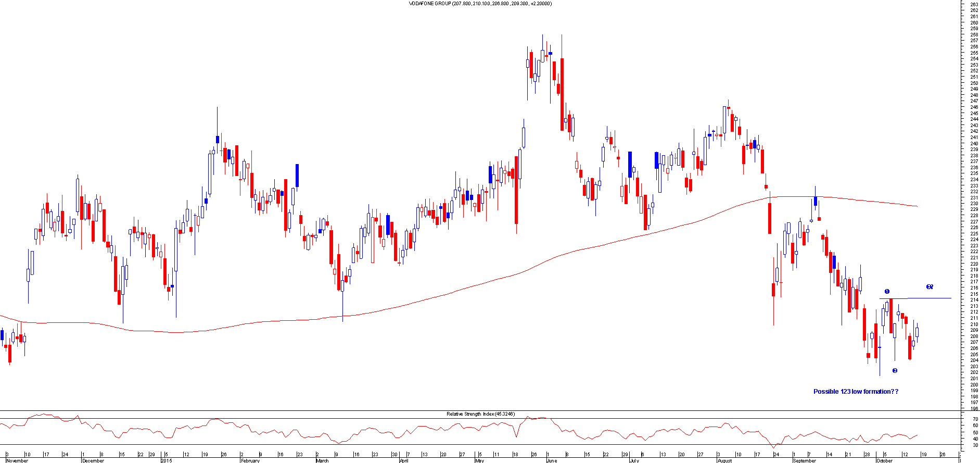Image resolution: width=980 pixels, height=463 pixels.
Task: Click the VODAFONE GROUP chart title
Action: click(x=480, y=4)
